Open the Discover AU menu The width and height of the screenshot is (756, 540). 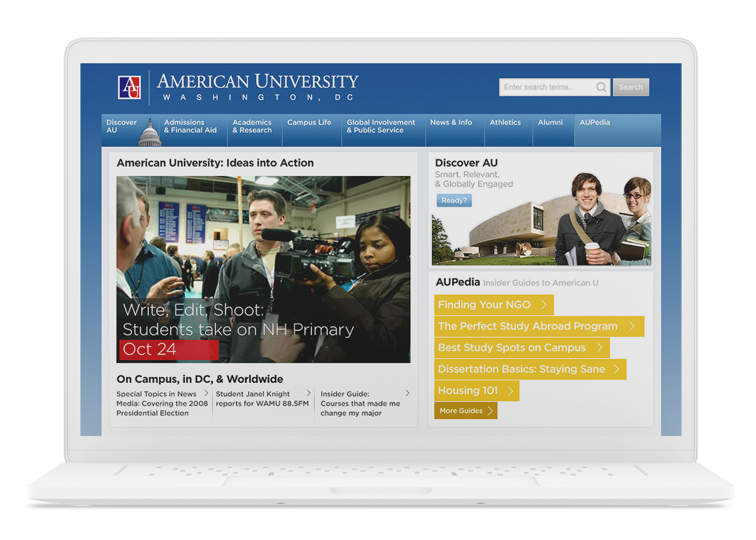(122, 126)
